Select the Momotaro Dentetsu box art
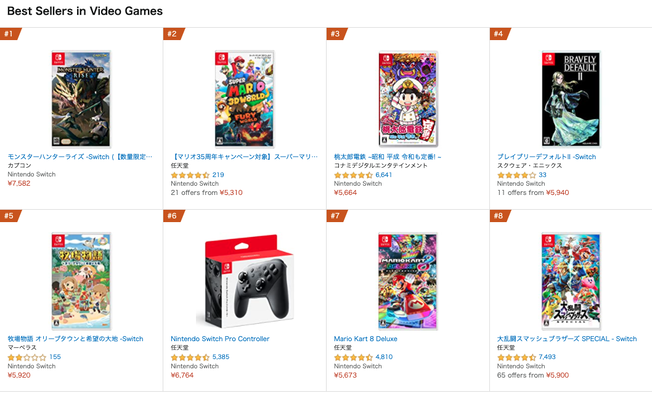652x393 pixels. (x=408, y=99)
